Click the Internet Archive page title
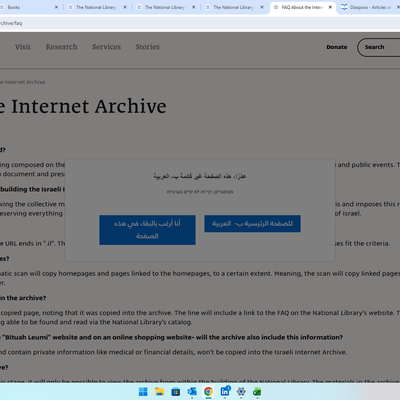 (x=83, y=106)
